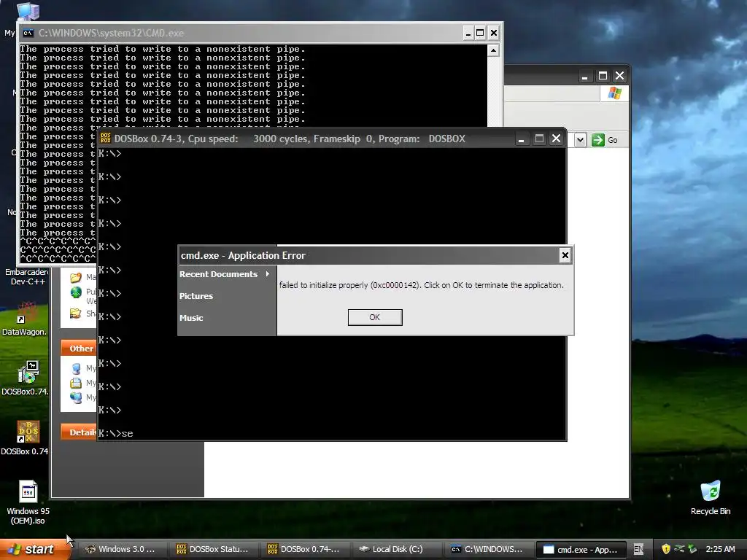Click My Computer link icon in Other Places
The width and height of the screenshot is (747, 560).
[x=76, y=368]
